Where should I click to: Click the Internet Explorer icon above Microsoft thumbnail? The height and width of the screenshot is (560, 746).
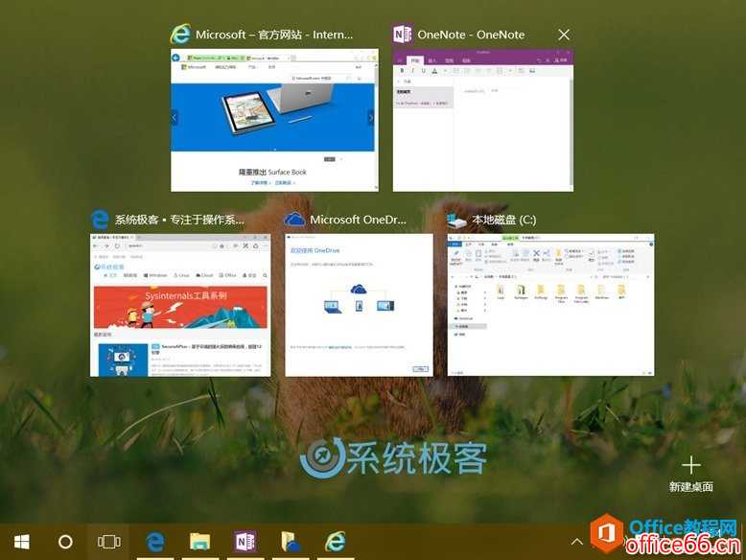click(180, 35)
